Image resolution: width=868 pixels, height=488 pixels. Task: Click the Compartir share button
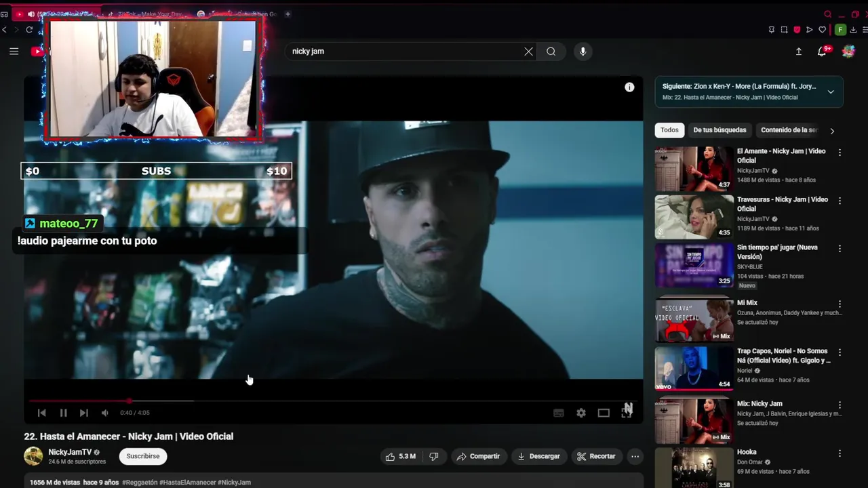click(478, 457)
